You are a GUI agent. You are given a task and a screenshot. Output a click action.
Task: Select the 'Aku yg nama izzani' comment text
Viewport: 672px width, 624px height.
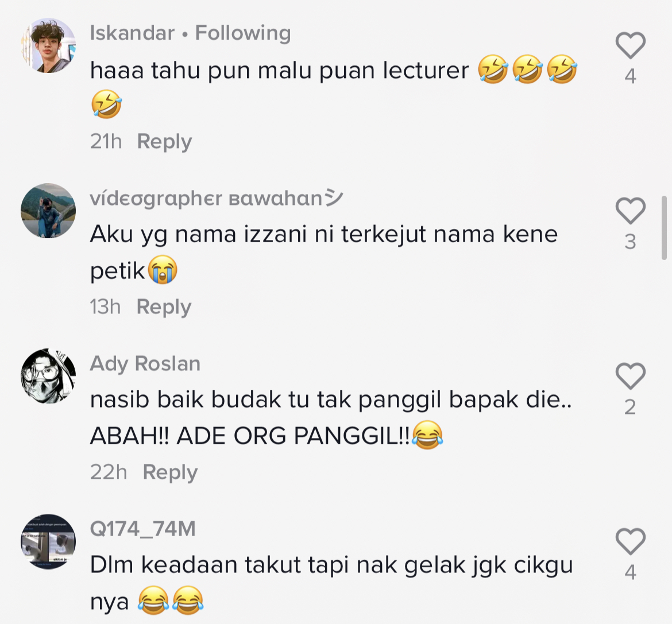coord(323,253)
